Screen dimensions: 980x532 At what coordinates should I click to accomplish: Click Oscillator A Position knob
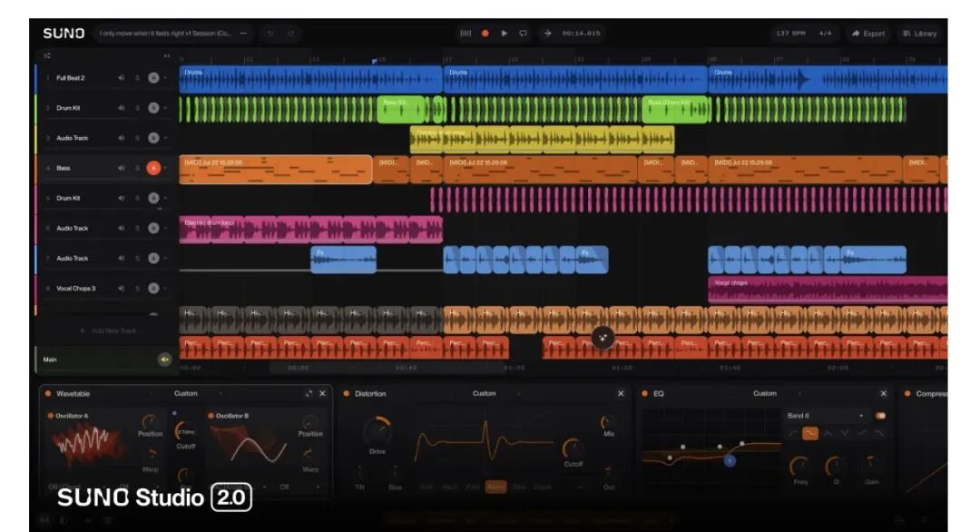pyautogui.click(x=149, y=422)
